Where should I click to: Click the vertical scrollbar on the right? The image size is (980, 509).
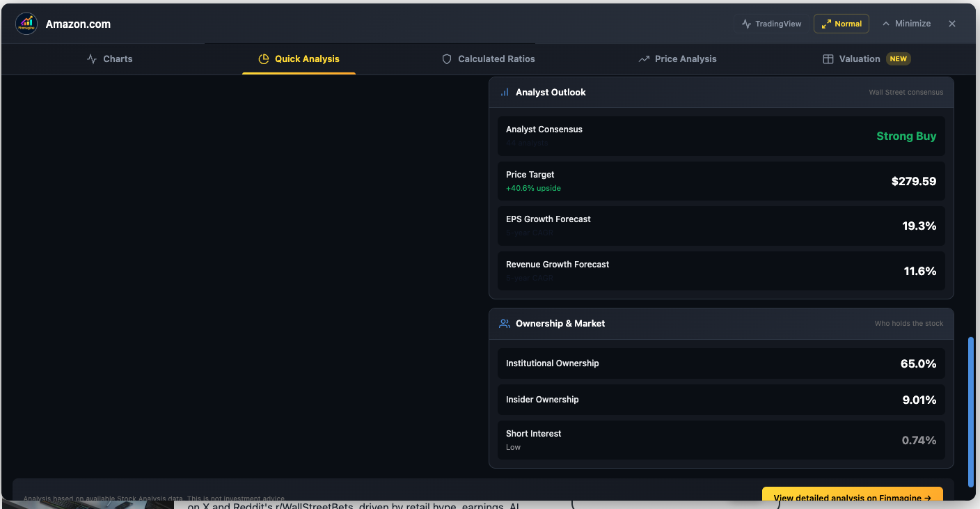point(971,411)
